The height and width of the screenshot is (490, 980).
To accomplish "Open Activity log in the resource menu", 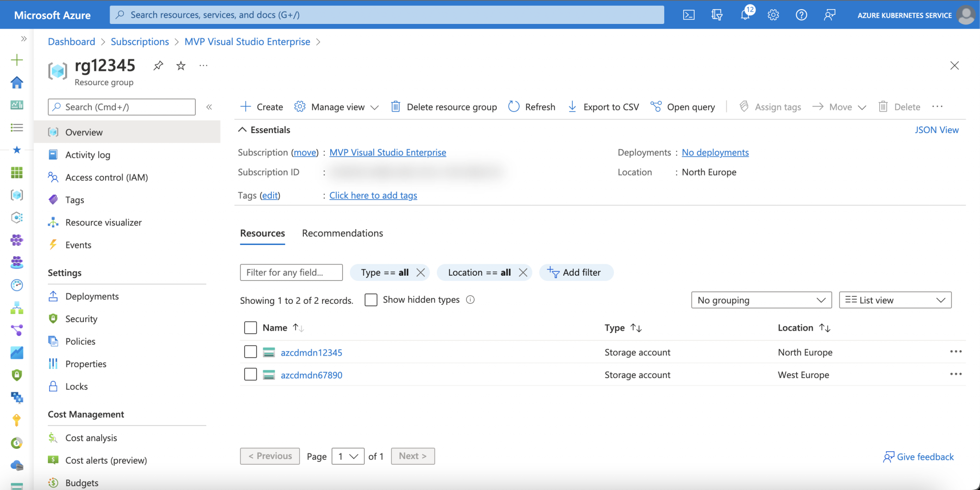I will tap(87, 155).
